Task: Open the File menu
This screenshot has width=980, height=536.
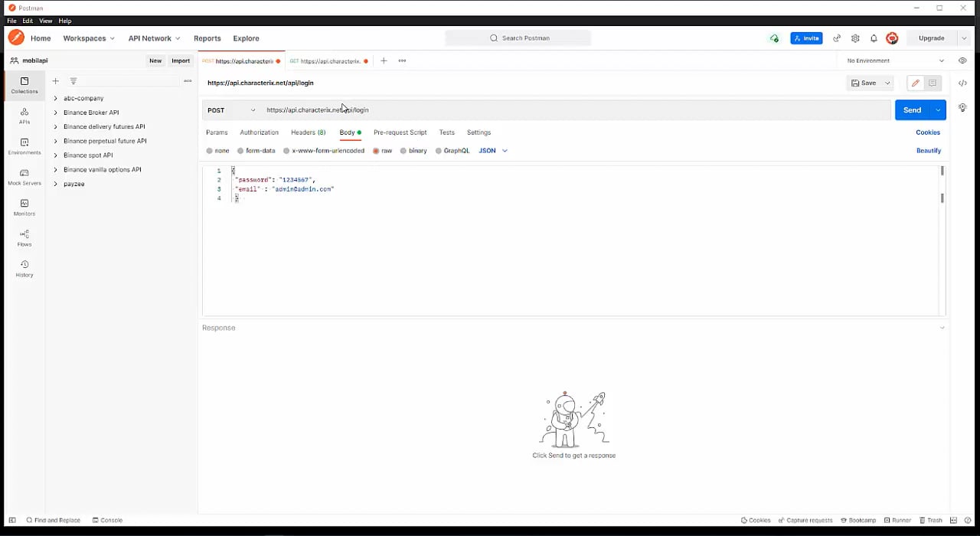Action: (x=11, y=21)
